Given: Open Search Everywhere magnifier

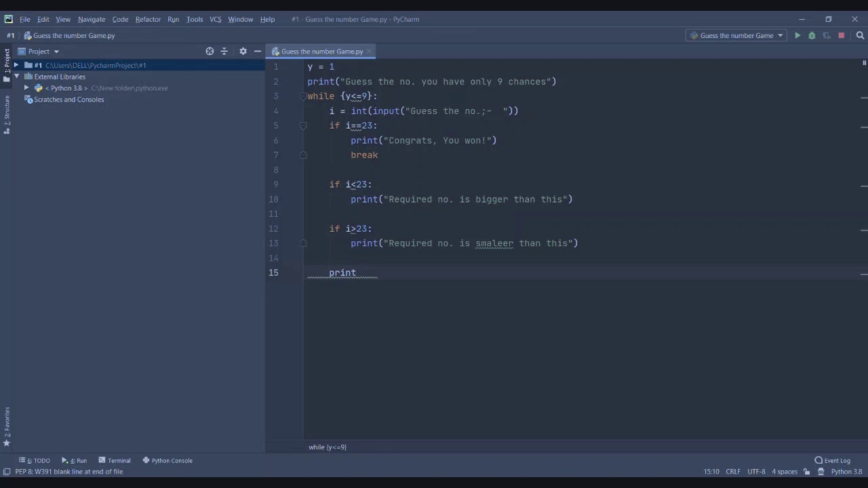Looking at the screenshot, I should pos(860,35).
